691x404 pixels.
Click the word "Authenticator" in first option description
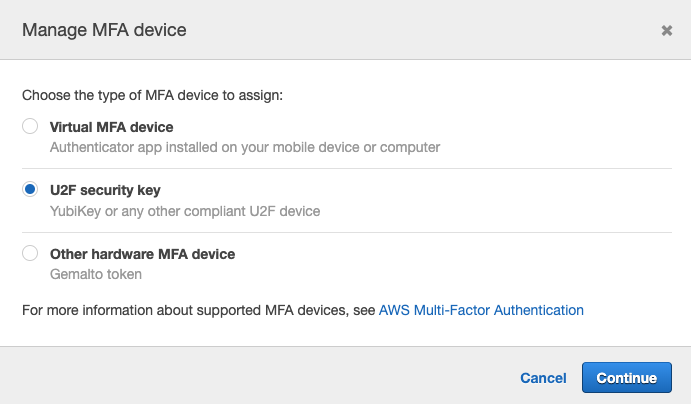tap(92, 147)
